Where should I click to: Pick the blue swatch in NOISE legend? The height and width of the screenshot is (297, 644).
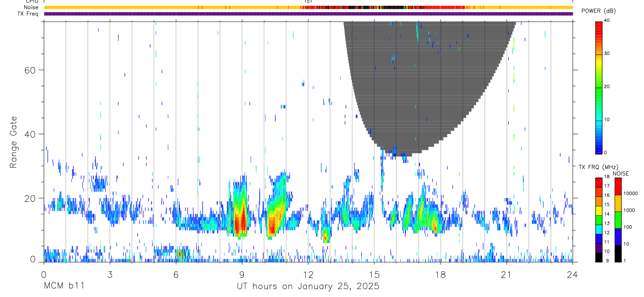618,236
